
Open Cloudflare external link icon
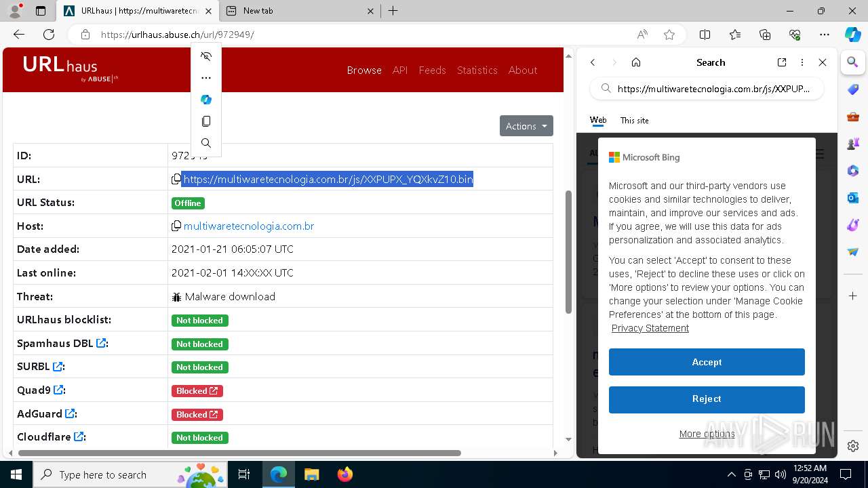click(79, 437)
